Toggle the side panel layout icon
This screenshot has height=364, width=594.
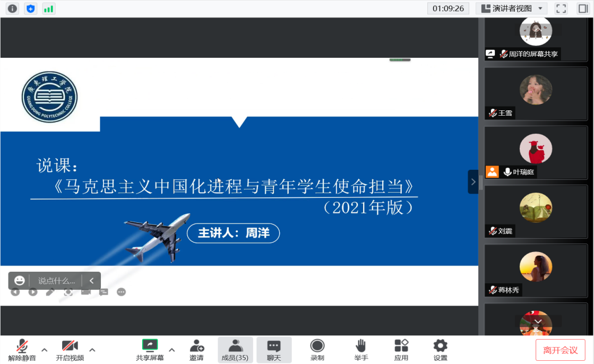[582, 8]
